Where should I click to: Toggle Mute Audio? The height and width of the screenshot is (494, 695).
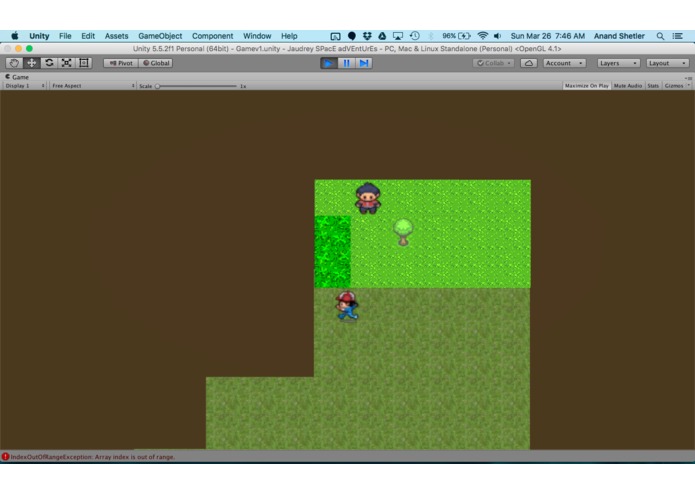tap(628, 86)
